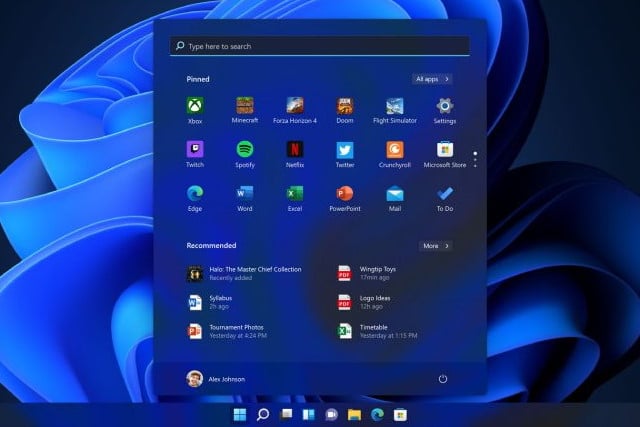Go to next pinned apps page dots
Image resolution: width=640 pixels, height=427 pixels.
(x=475, y=159)
